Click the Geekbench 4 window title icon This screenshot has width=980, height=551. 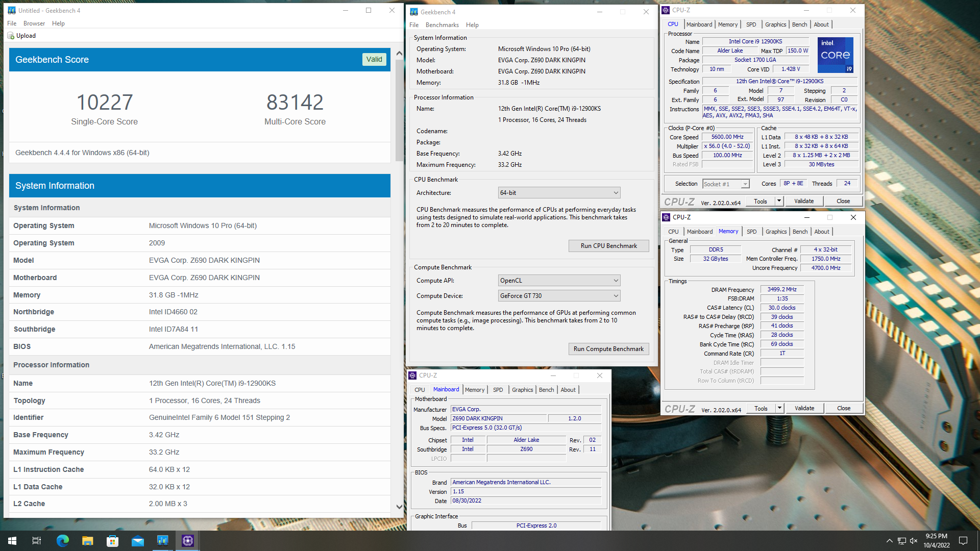[x=414, y=12]
